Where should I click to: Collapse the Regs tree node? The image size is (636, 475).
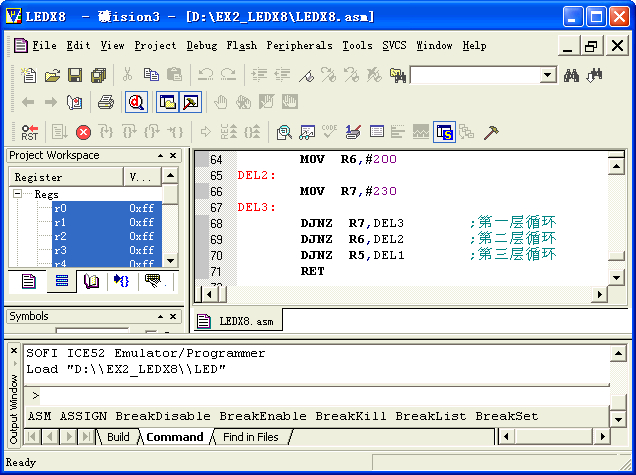(x=18, y=195)
